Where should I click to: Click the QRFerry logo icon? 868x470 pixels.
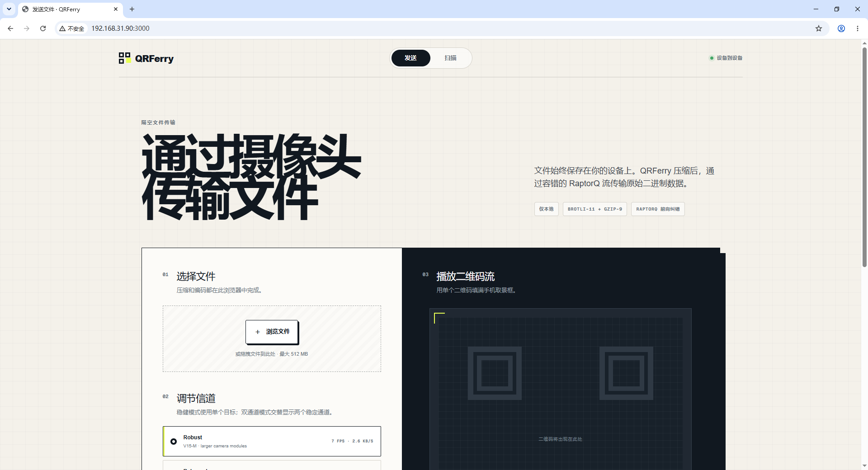(124, 58)
